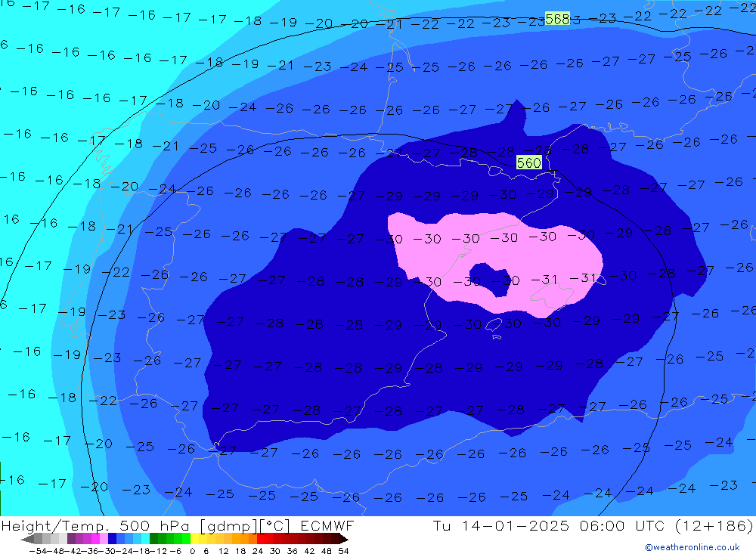Click the dark right arrow of the color scale
Image resolution: width=756 pixels, height=554 pixels.
[344, 539]
